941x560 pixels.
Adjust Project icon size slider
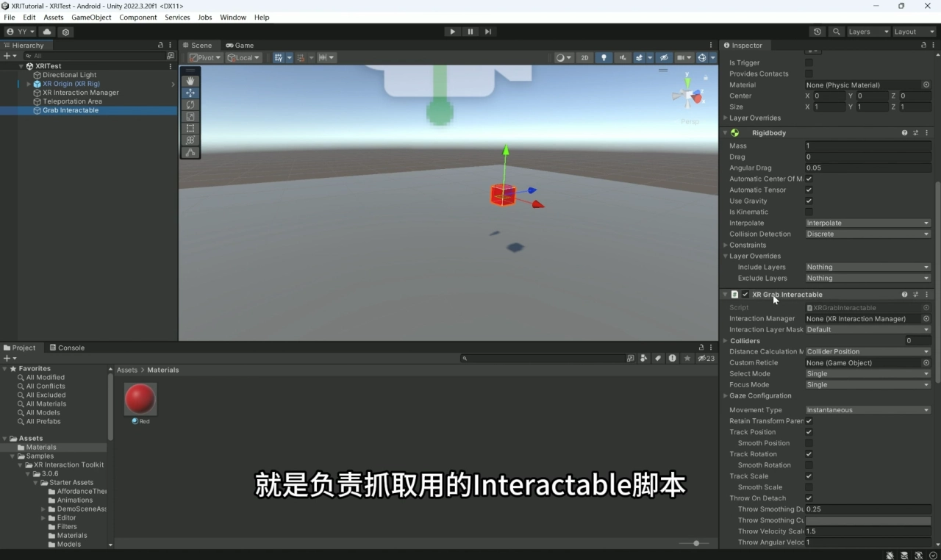pyautogui.click(x=695, y=543)
